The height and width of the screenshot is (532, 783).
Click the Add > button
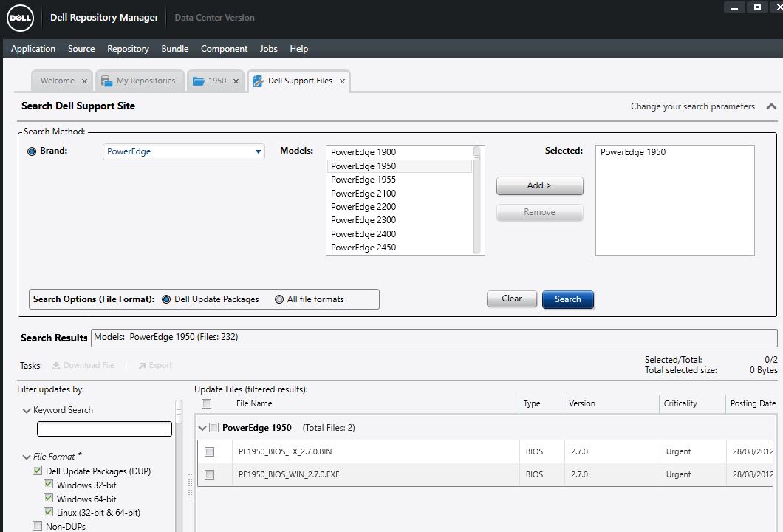tap(539, 185)
